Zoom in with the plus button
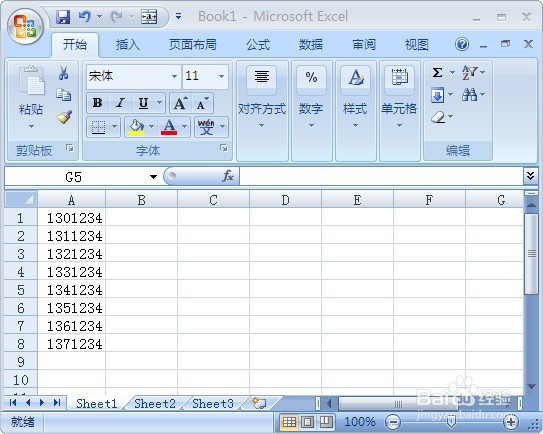The width and height of the screenshot is (543, 434). pos(511,422)
